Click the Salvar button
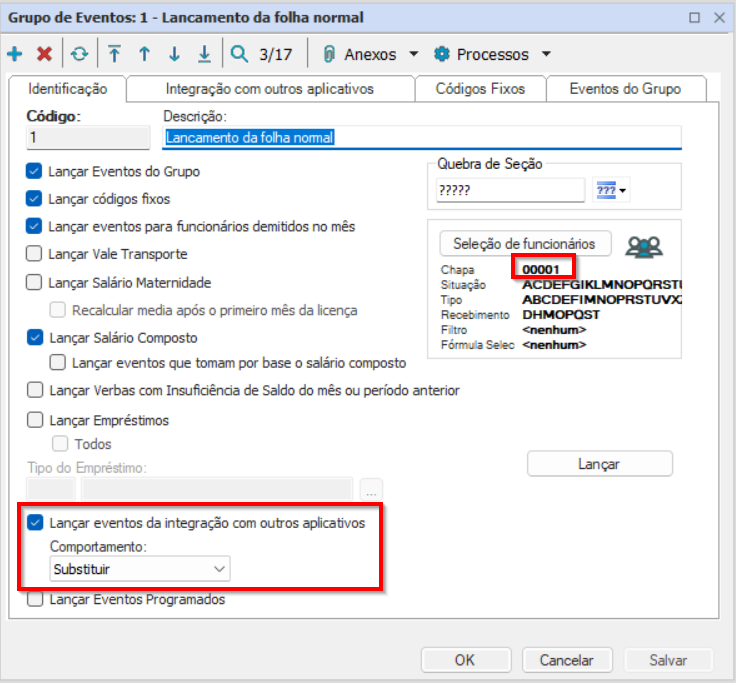Screen dimensions: 736x685 (x=668, y=660)
